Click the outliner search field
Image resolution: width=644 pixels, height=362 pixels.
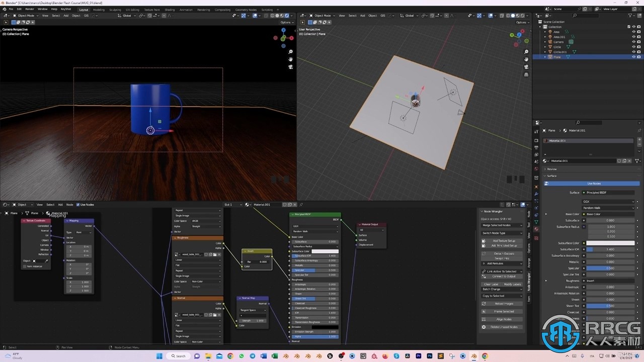pyautogui.click(x=586, y=16)
